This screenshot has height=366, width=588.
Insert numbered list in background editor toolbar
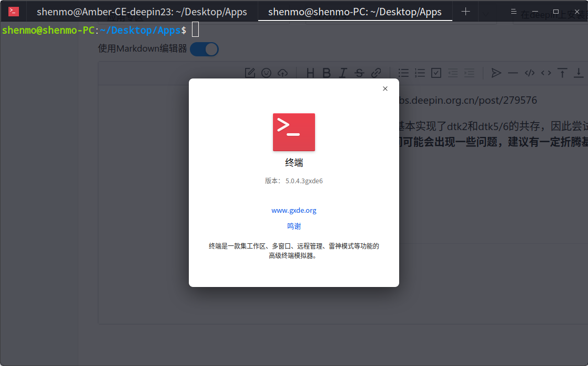(420, 73)
